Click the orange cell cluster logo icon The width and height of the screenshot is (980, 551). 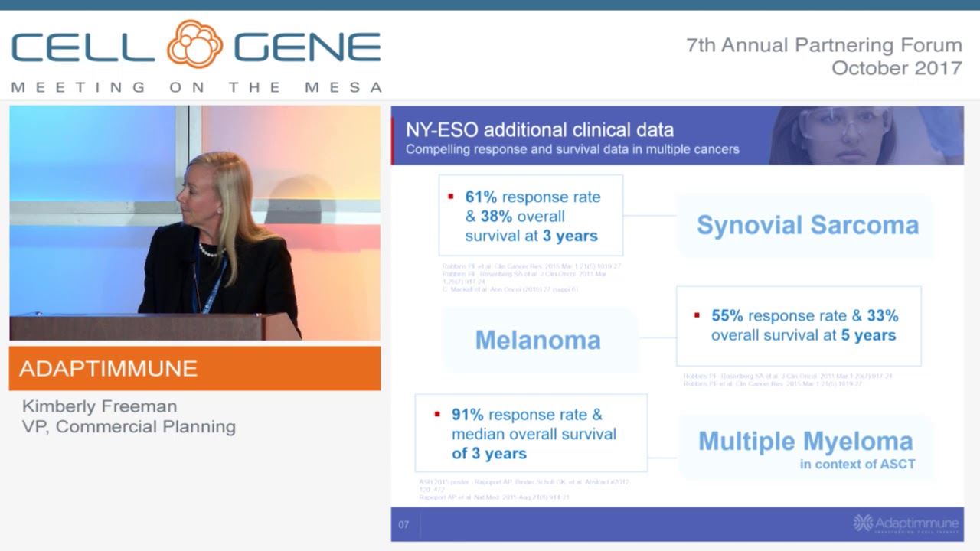[195, 44]
